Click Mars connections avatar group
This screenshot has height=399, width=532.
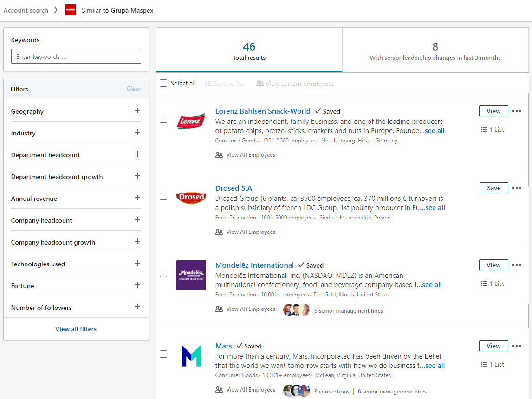[297, 391]
